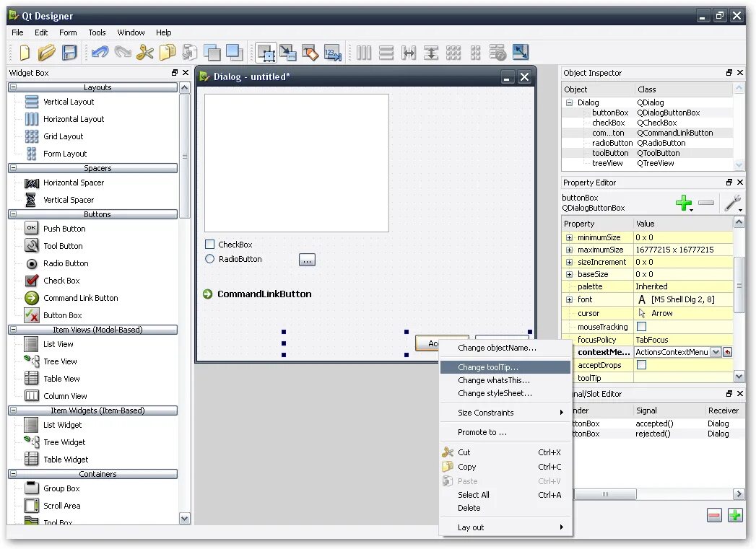The width and height of the screenshot is (756, 549).
Task: Collapse the Containers category in Widget Box
Action: coord(13,474)
